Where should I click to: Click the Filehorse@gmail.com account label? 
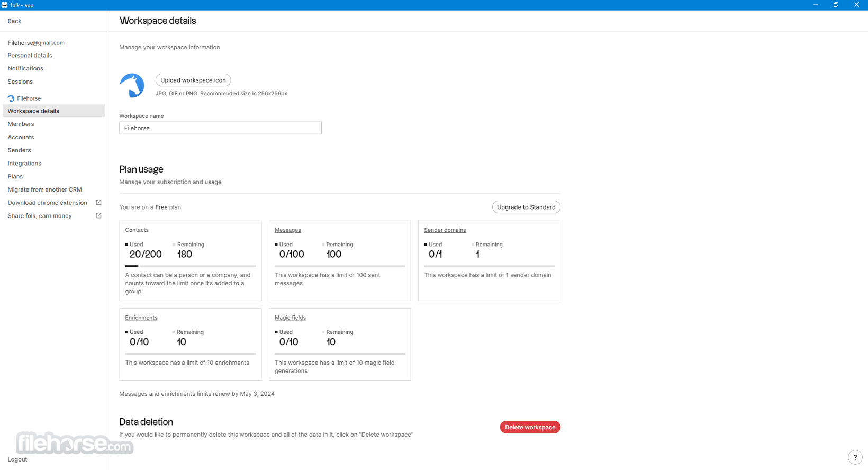pyautogui.click(x=36, y=43)
